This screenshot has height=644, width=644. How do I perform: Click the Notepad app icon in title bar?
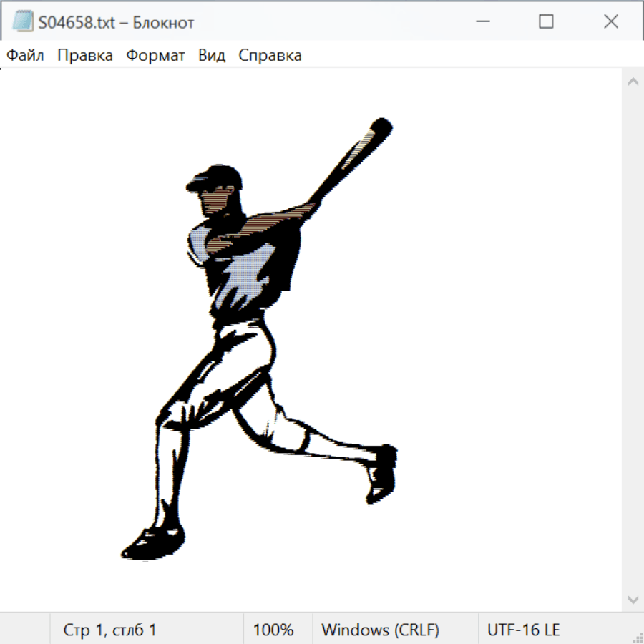point(23,22)
